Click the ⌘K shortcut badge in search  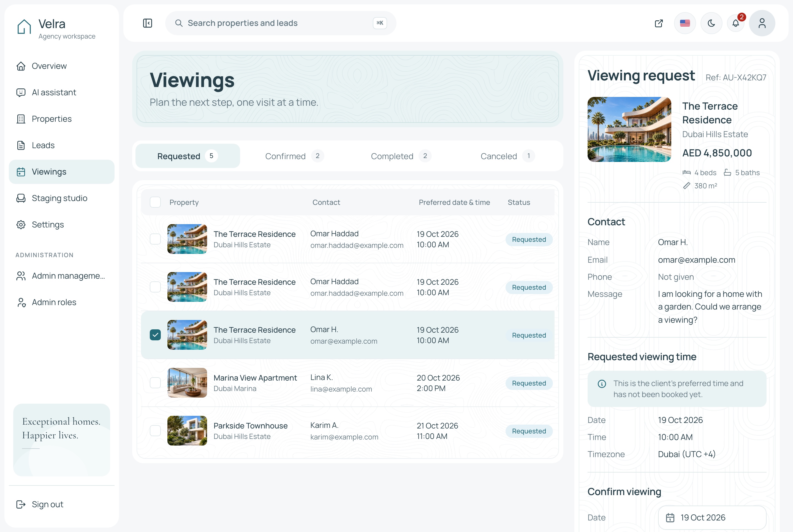[x=380, y=23]
